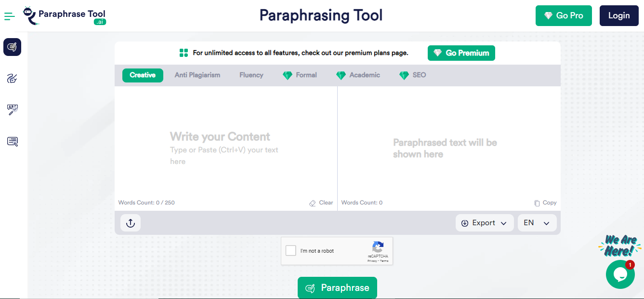Copy the paraphrased output text
Image resolution: width=644 pixels, height=299 pixels.
[x=545, y=203]
